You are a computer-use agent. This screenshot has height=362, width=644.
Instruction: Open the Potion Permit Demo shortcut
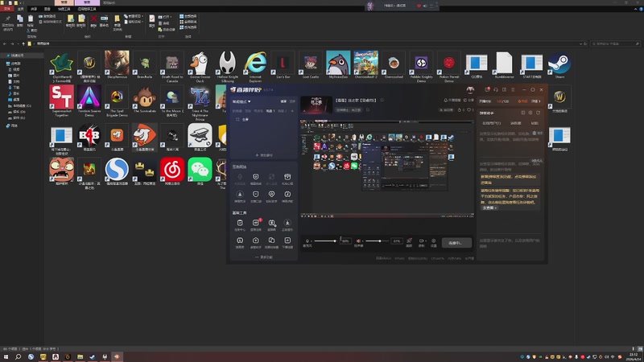click(x=449, y=67)
